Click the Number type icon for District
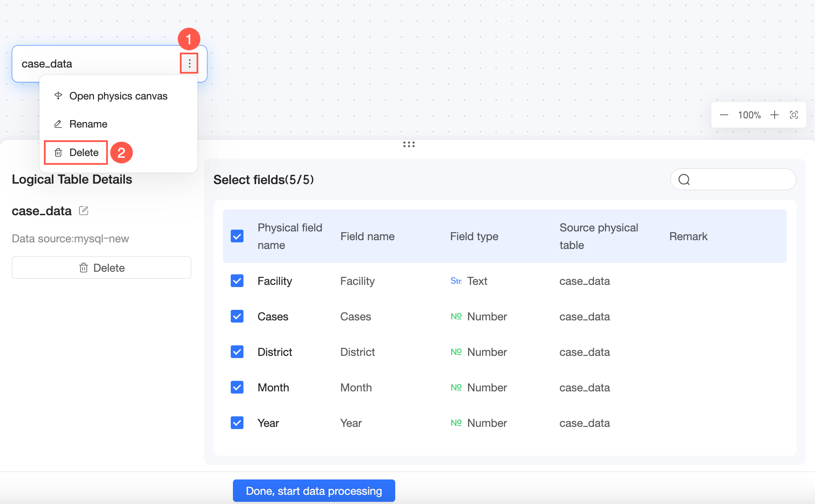 point(456,352)
